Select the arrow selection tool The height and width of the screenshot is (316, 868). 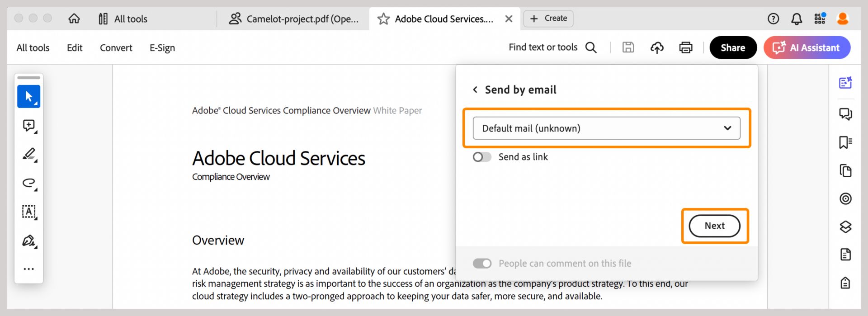pyautogui.click(x=29, y=96)
